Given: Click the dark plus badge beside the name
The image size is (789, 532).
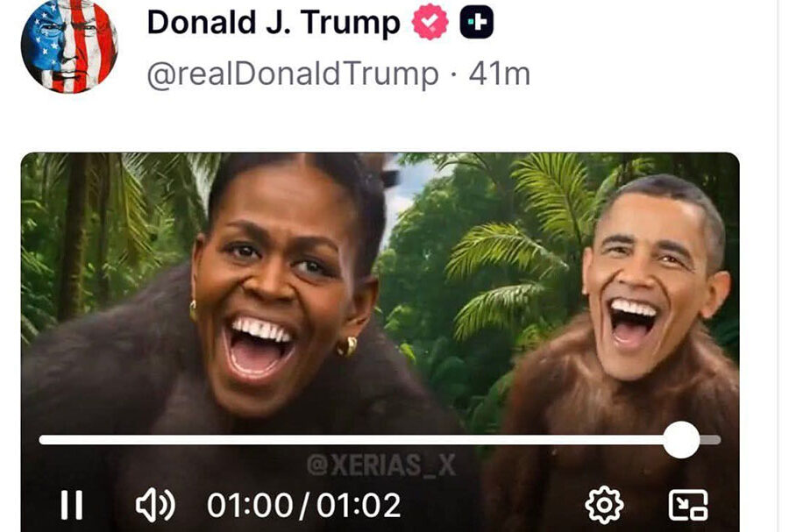Looking at the screenshot, I should pyautogui.click(x=477, y=22).
